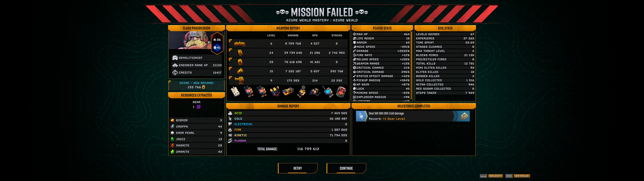Click the level 25 grenade weapon icon
644x181 pixels.
click(x=240, y=62)
